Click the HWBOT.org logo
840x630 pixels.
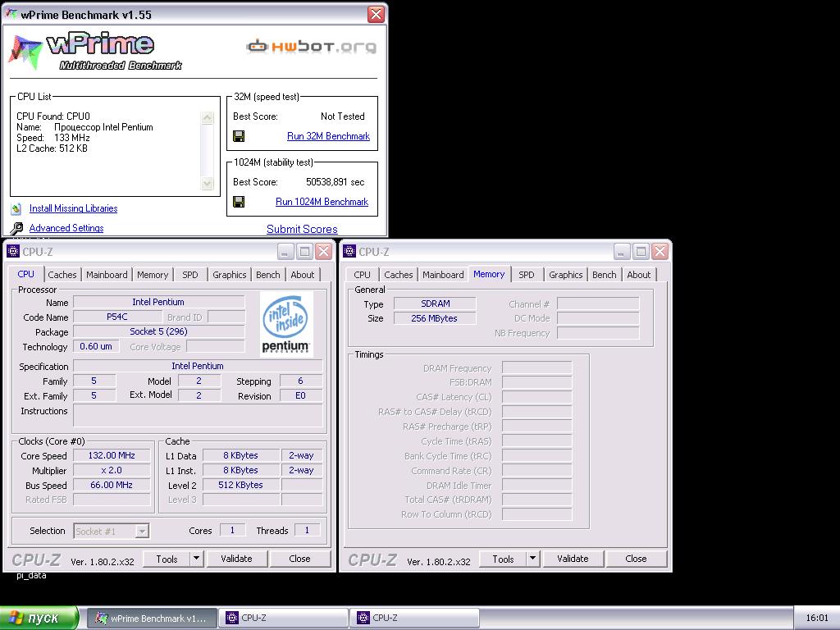pos(311,47)
